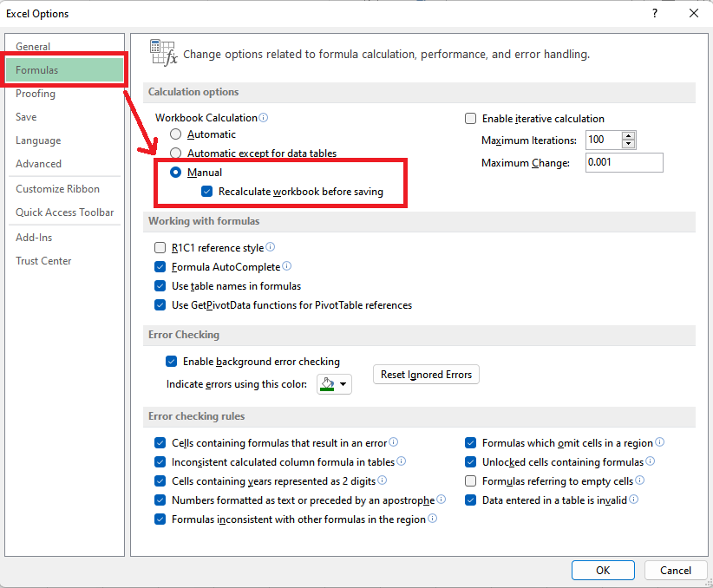Select the Formulas category
The image size is (713, 588).
[x=64, y=70]
